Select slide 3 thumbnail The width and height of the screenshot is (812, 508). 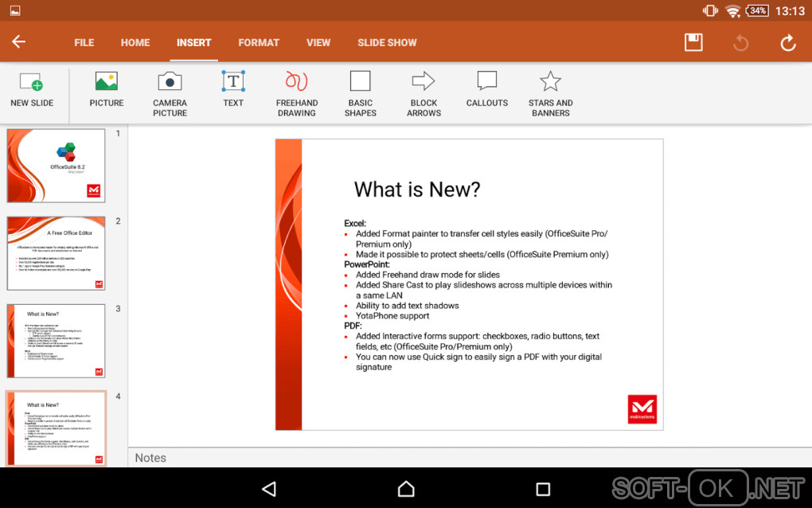56,341
